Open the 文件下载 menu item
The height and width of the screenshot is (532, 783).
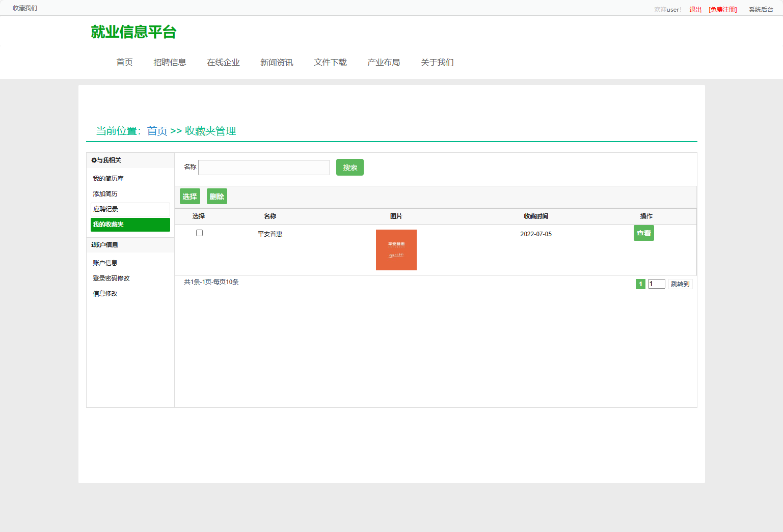click(330, 62)
